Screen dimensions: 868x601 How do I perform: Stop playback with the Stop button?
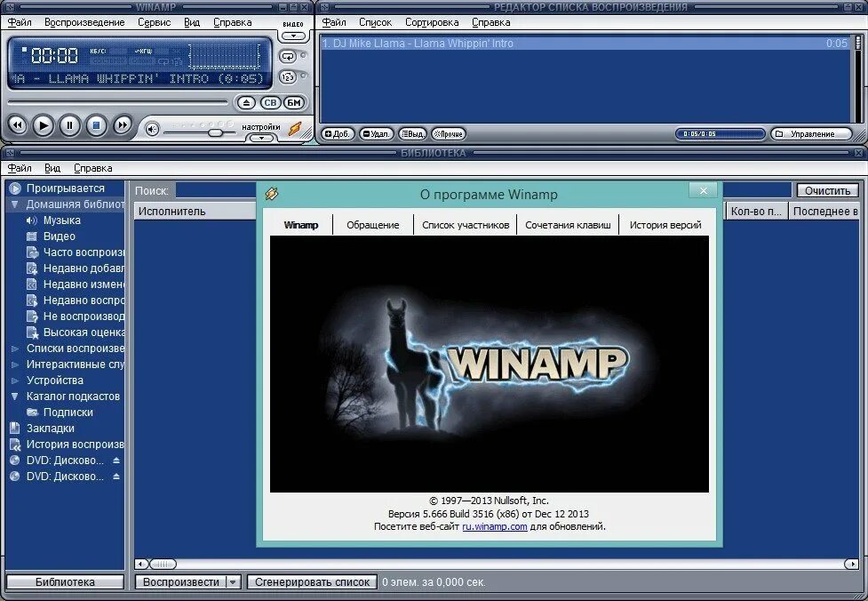[96, 125]
